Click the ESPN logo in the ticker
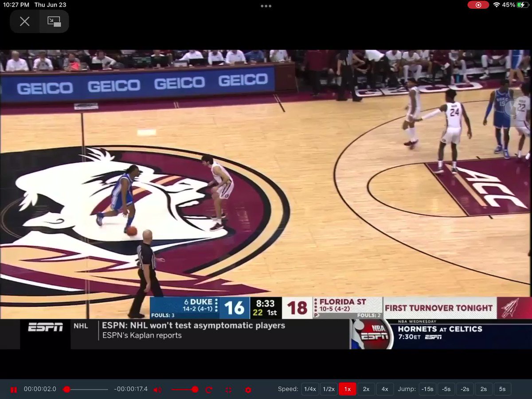This screenshot has height=399, width=532. click(45, 327)
